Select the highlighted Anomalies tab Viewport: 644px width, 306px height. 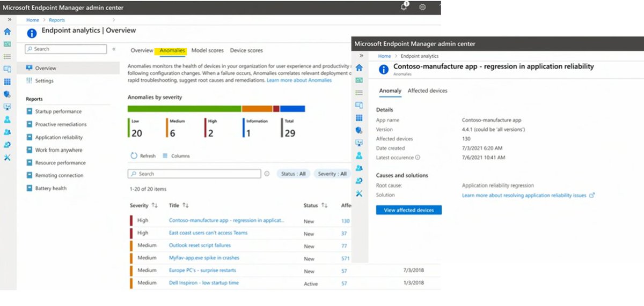pyautogui.click(x=172, y=50)
